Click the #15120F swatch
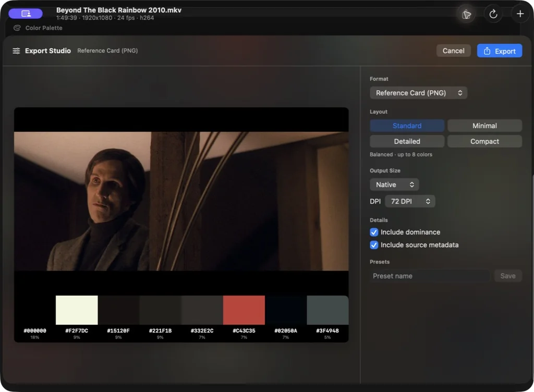 pyautogui.click(x=118, y=310)
